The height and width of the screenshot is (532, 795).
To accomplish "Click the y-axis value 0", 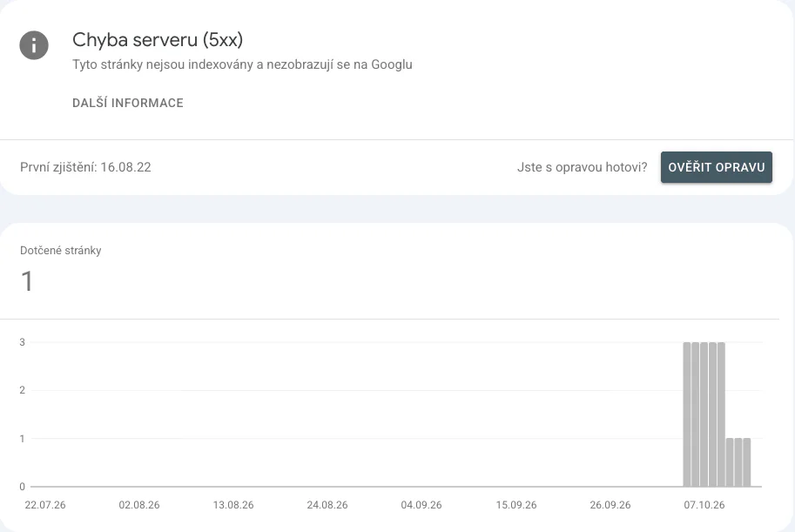I will tap(23, 487).
